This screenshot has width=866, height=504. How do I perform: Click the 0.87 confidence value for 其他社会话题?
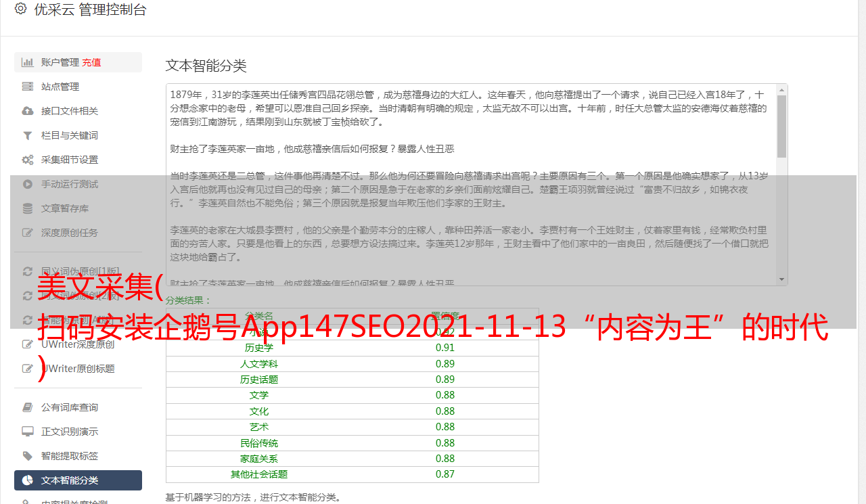[445, 474]
